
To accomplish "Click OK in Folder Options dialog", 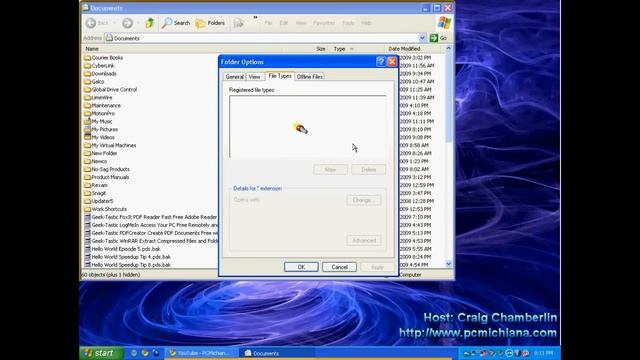I will 301,267.
